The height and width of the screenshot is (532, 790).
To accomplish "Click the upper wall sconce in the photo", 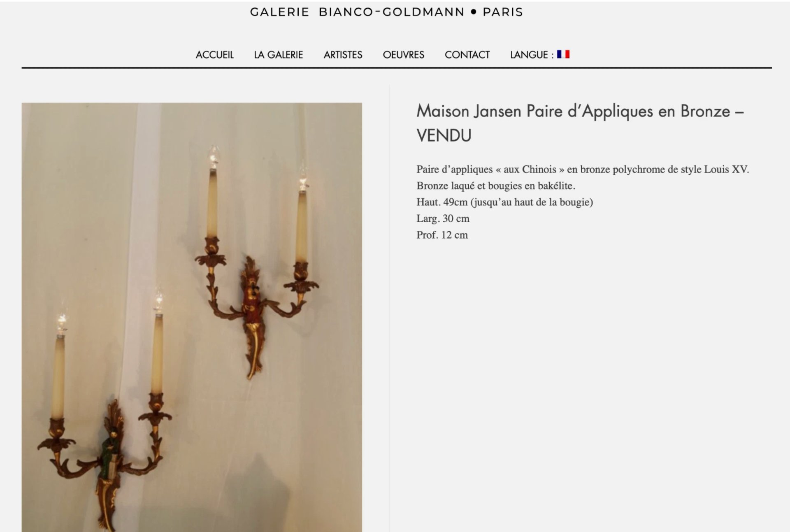I will 256,263.
